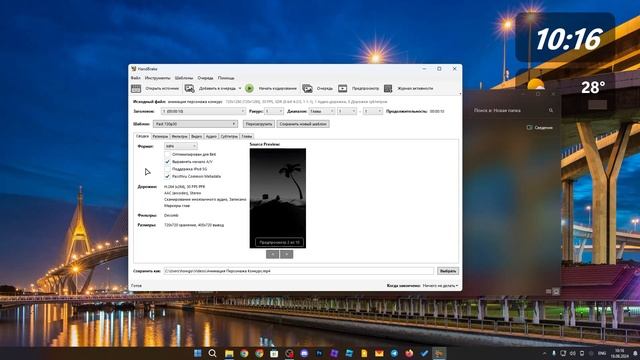Open the Формат (Format) MP4 dropdown
The height and width of the screenshot is (360, 640).
[181, 146]
